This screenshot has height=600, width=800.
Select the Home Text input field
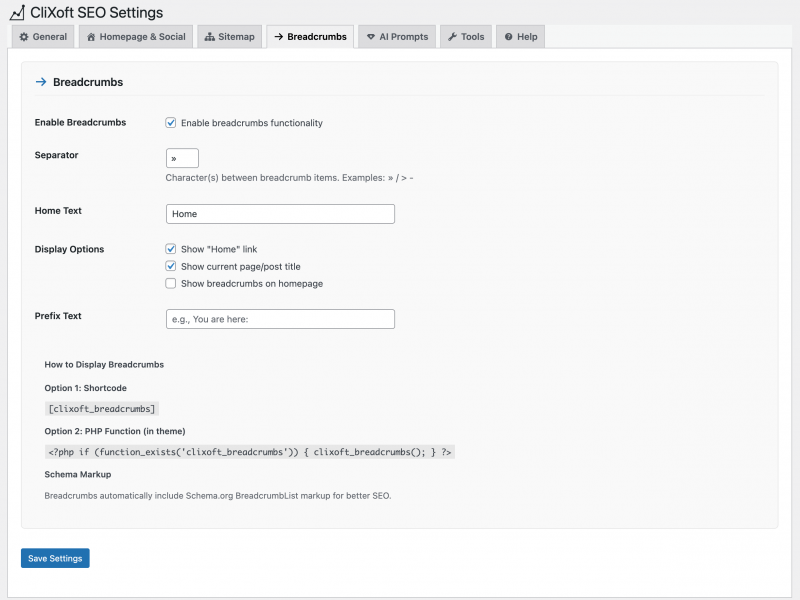[280, 213]
